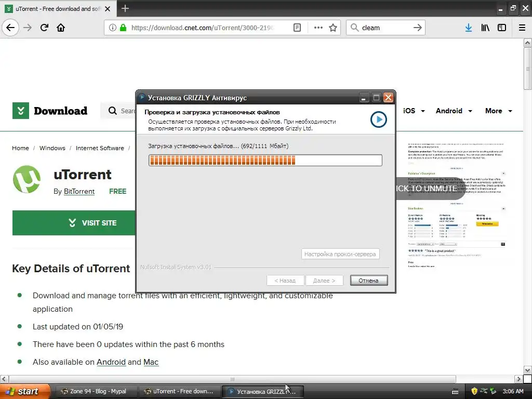Expand the iOS dropdown menu
The image size is (532, 399).
point(414,111)
